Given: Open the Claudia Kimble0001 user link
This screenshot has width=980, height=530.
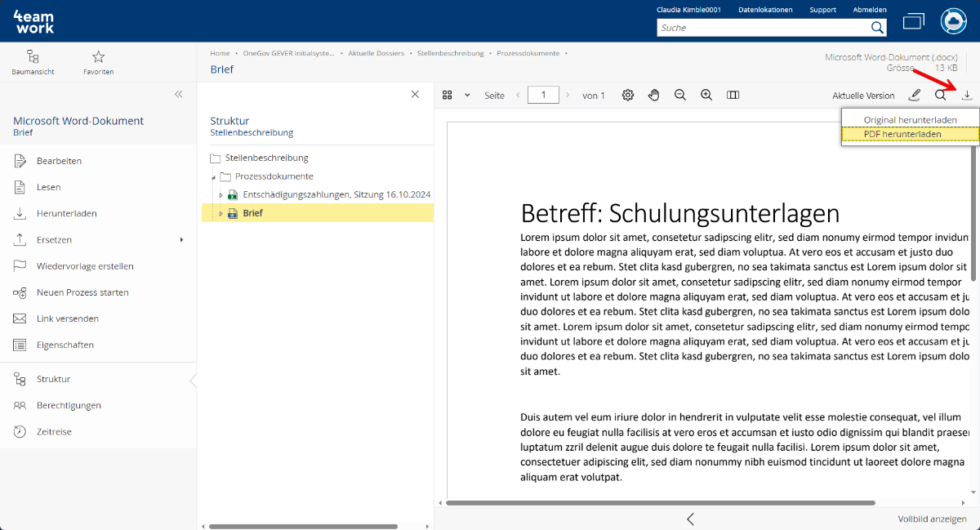Looking at the screenshot, I should [689, 10].
